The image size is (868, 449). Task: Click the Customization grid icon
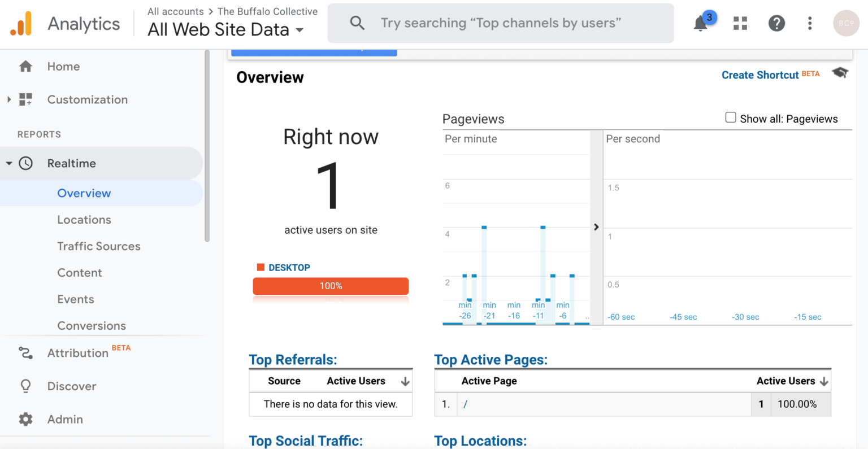point(25,99)
